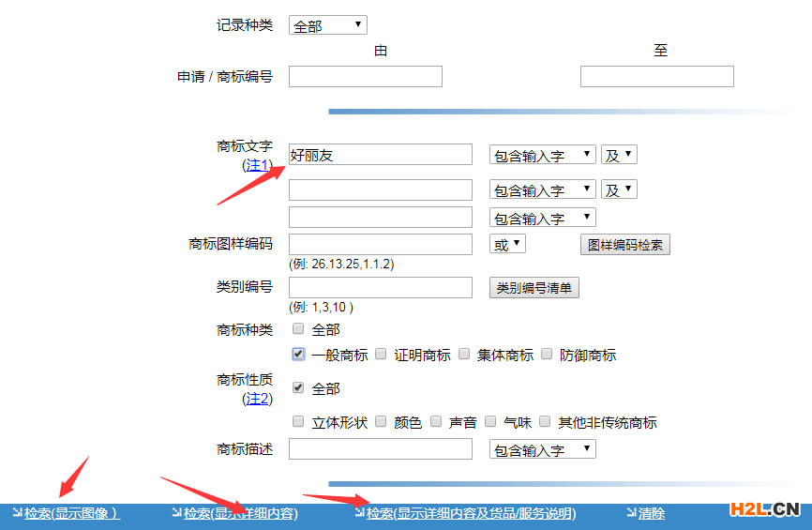Viewport: 812px width, 530px height.
Task: Click the 清除 link to reset form
Action: click(651, 513)
